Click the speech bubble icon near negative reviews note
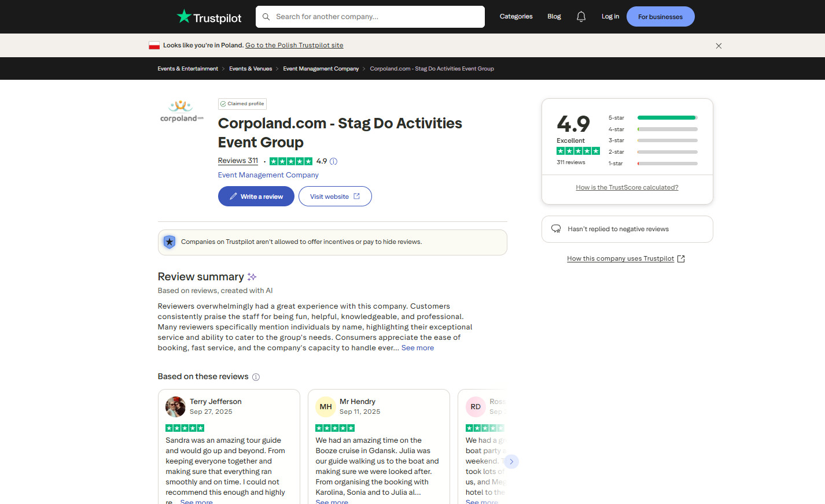The height and width of the screenshot is (504, 825). (556, 228)
